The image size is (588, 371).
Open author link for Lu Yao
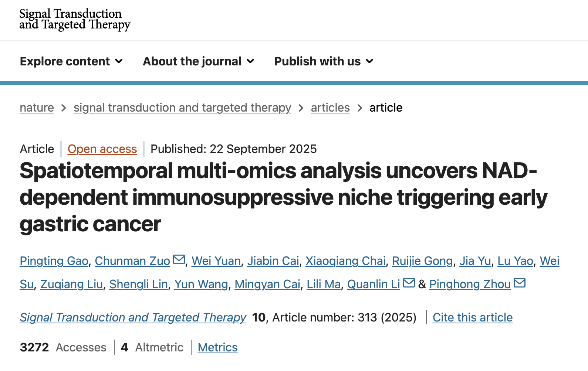click(x=515, y=261)
